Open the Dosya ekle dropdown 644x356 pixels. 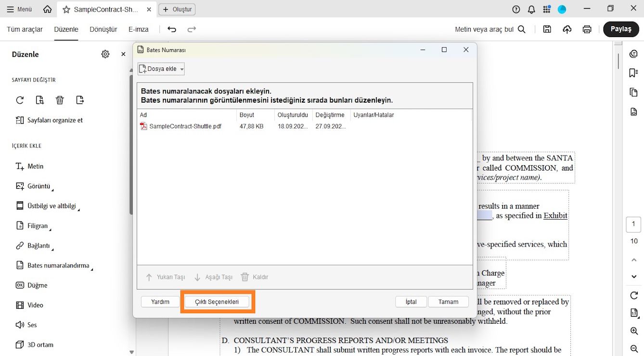tap(161, 69)
